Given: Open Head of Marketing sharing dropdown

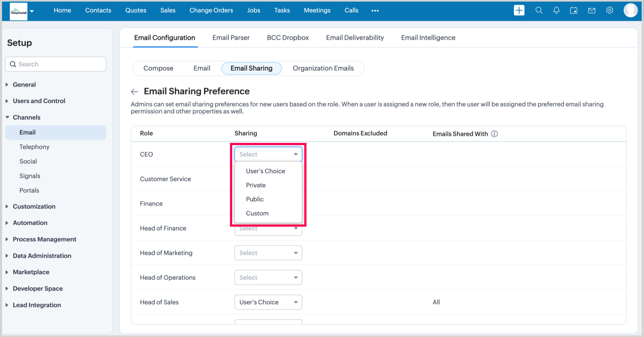Looking at the screenshot, I should tap(268, 253).
